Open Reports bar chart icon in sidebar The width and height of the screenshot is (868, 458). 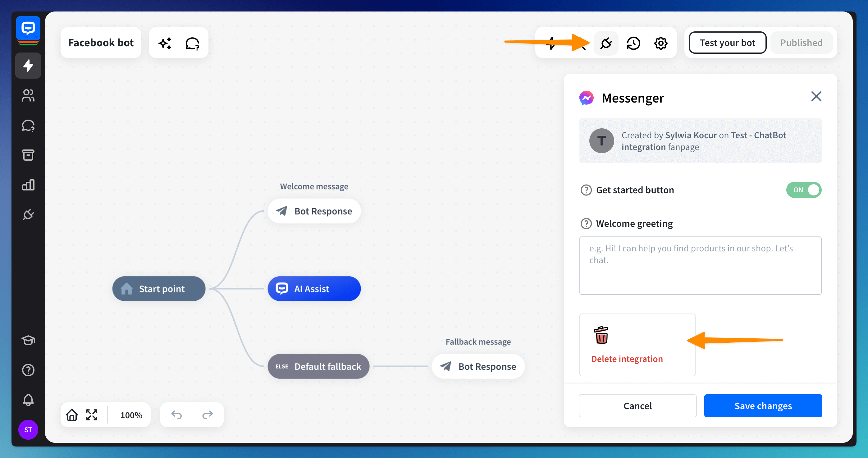point(28,185)
